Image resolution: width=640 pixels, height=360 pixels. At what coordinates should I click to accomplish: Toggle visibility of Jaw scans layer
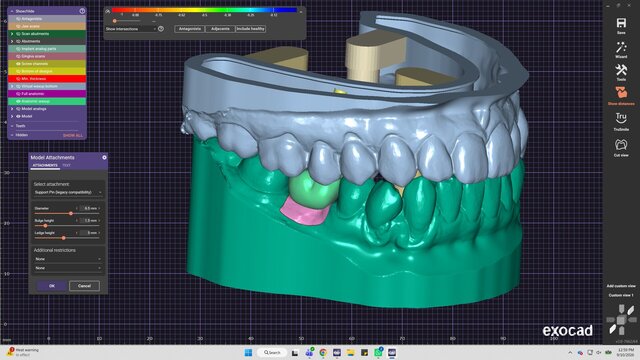click(18, 26)
